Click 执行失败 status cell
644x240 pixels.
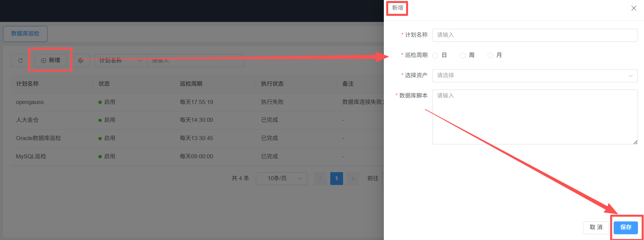coord(272,102)
